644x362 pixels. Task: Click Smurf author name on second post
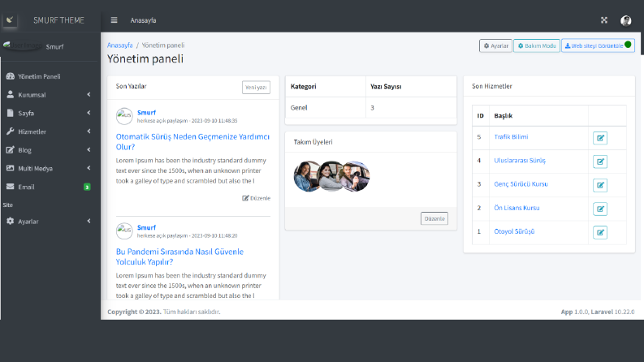pos(146,227)
